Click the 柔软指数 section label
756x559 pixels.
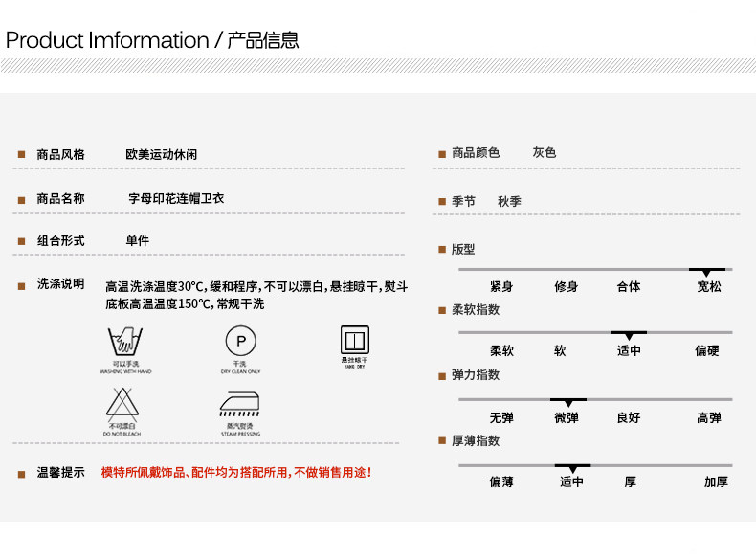pyautogui.click(x=476, y=309)
